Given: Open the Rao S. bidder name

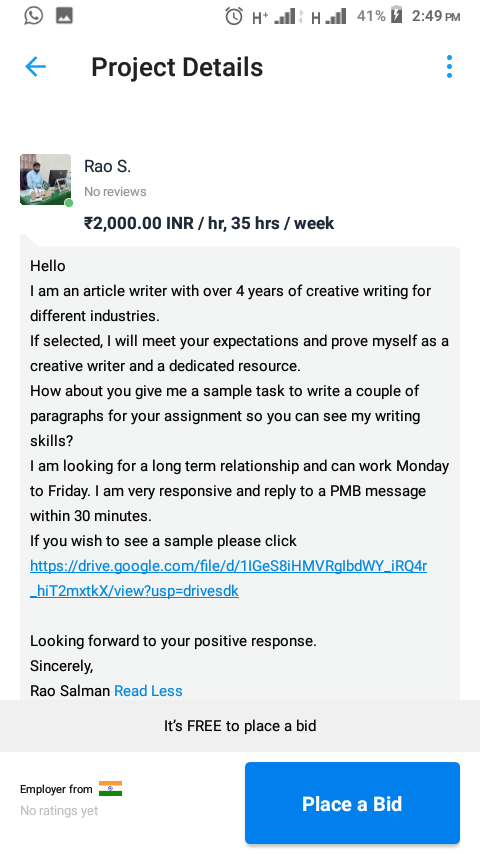Looking at the screenshot, I should 107,166.
